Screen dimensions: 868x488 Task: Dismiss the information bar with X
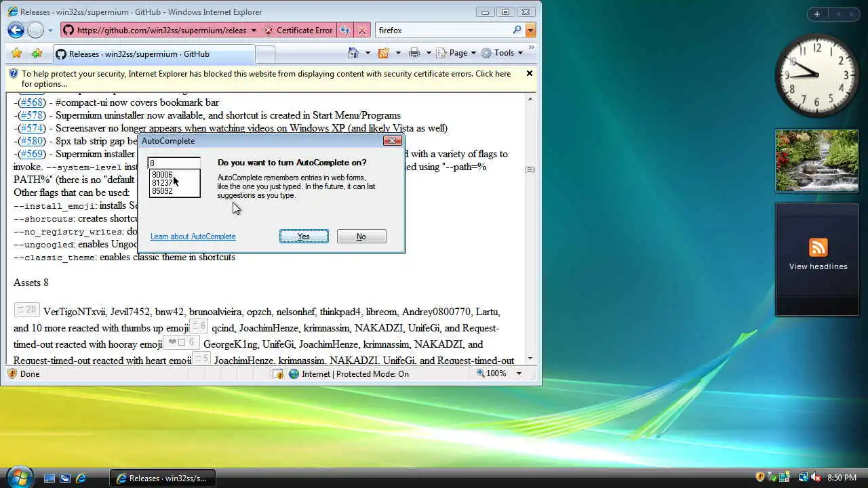click(530, 73)
